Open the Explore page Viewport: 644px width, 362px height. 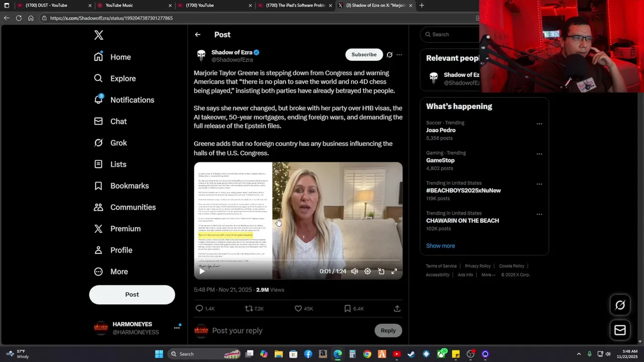click(x=115, y=78)
